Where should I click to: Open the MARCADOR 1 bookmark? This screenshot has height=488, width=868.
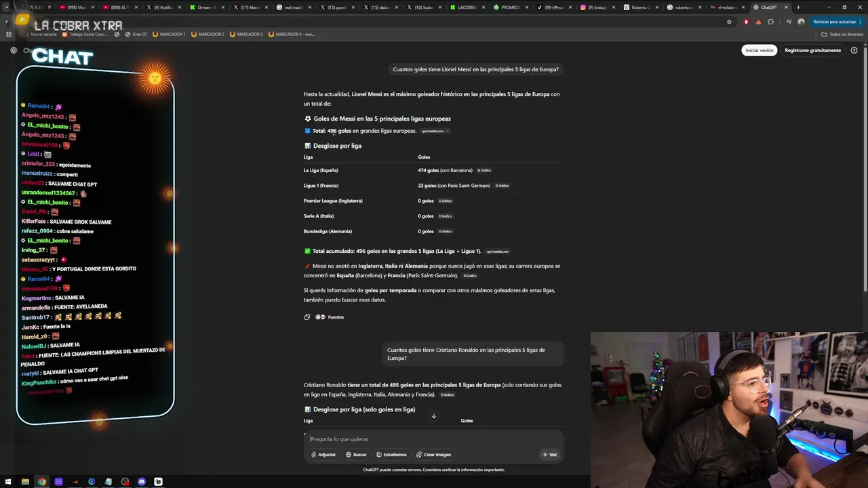click(169, 34)
